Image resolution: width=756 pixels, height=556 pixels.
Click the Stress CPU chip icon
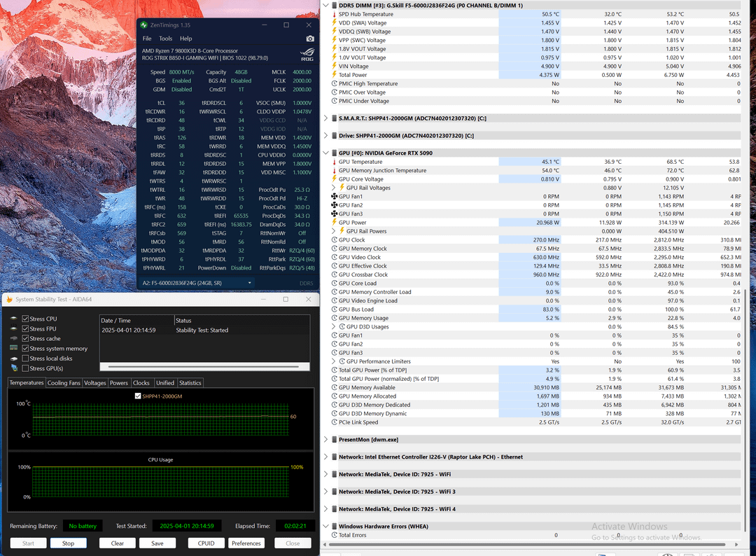pos(14,319)
